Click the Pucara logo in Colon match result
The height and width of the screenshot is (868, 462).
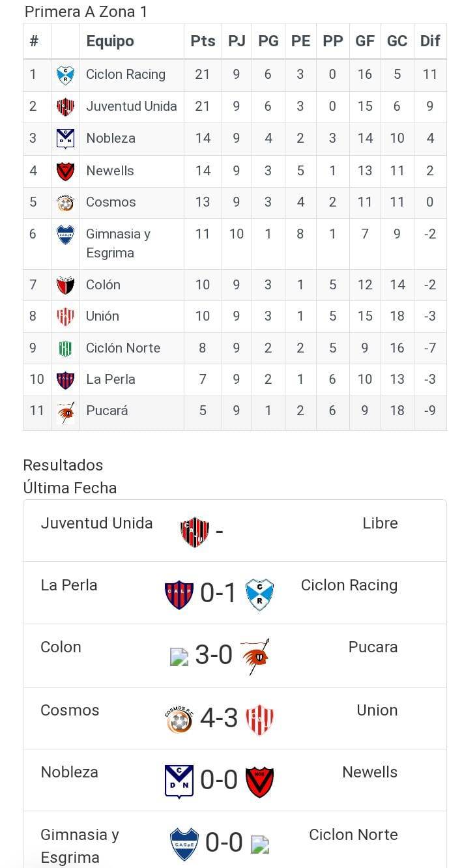(x=254, y=656)
